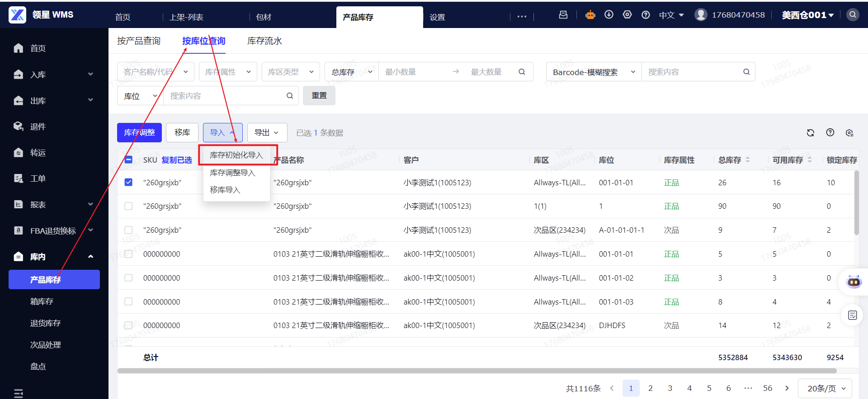Select 库存初始化导入 from the import menu
868x399 pixels.
pos(236,155)
